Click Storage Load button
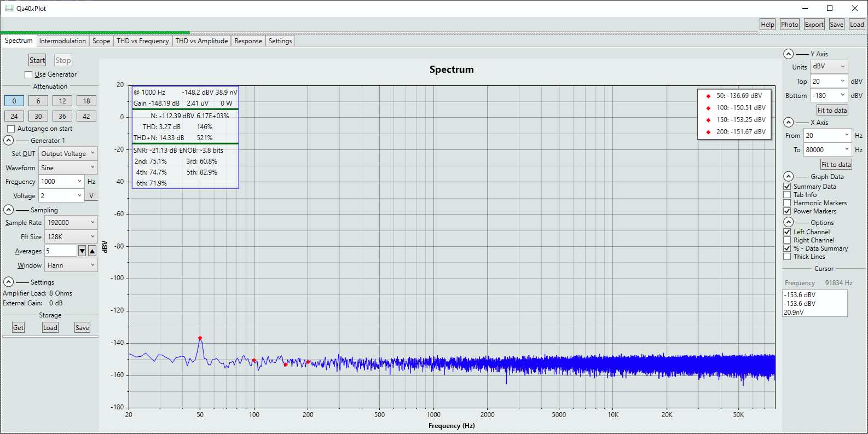868x434 pixels. (x=50, y=327)
